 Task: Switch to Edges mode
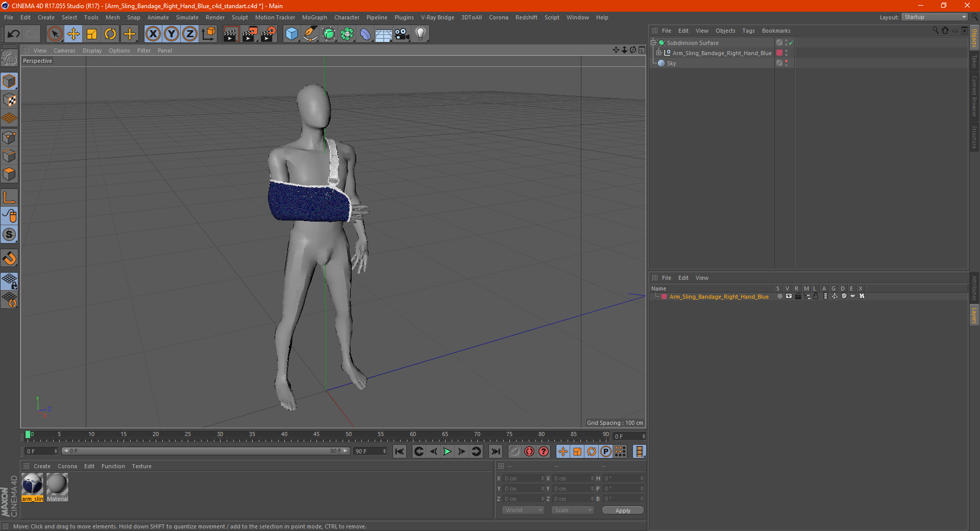click(x=9, y=156)
